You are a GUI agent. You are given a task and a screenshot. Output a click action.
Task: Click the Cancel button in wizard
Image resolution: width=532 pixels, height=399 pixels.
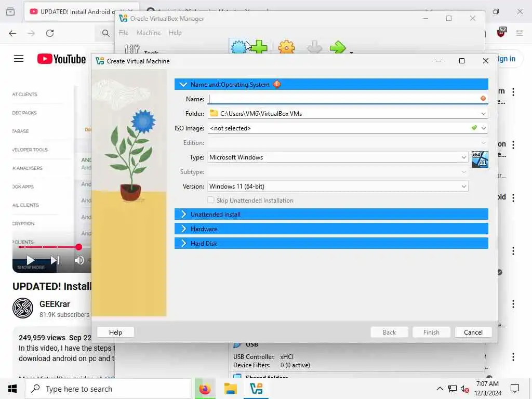pyautogui.click(x=473, y=332)
